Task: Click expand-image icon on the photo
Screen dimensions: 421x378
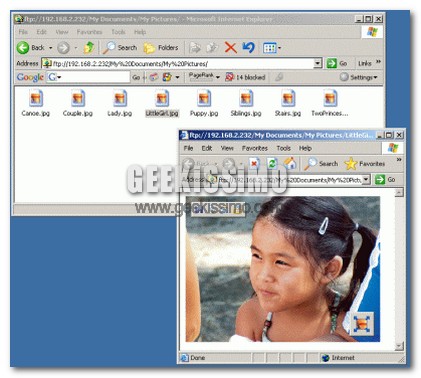Action: click(x=362, y=324)
